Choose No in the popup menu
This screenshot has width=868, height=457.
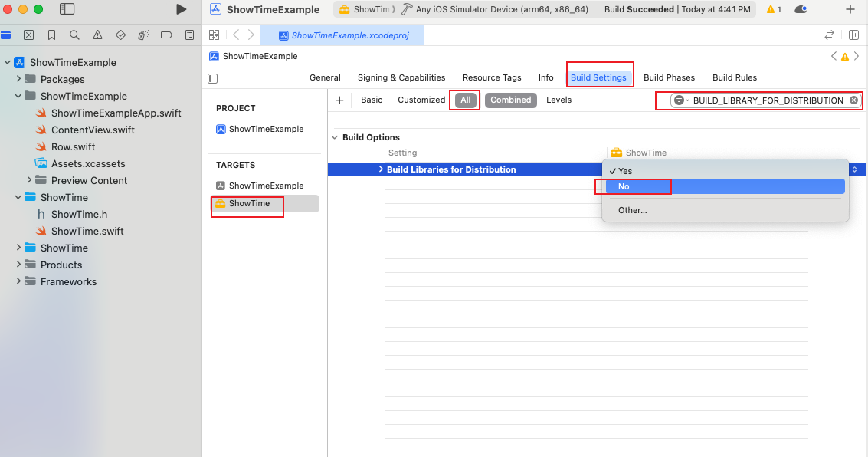coord(726,186)
